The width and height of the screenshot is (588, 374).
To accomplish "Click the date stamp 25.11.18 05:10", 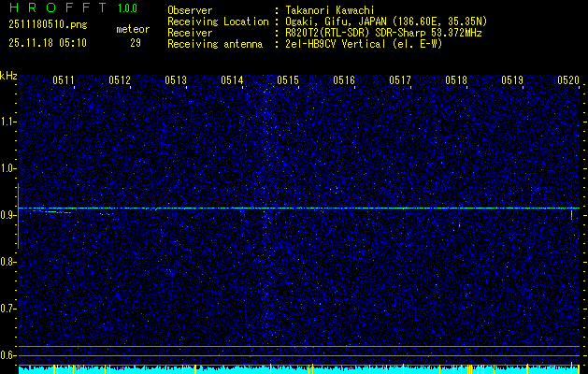I will (x=48, y=43).
